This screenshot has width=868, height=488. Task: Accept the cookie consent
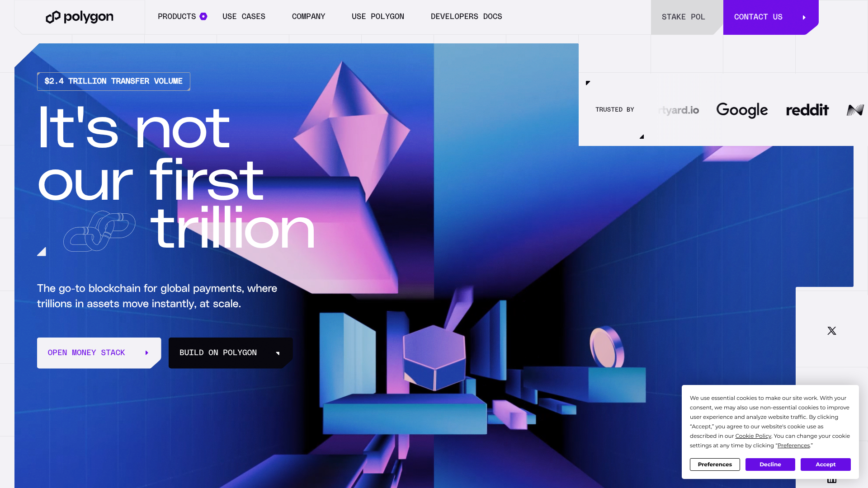pyautogui.click(x=826, y=465)
